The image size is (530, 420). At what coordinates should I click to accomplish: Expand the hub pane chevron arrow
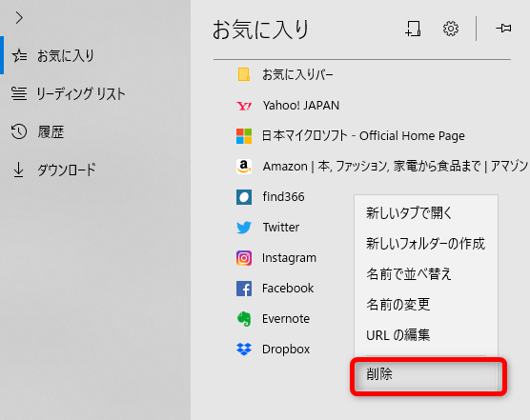tap(19, 17)
